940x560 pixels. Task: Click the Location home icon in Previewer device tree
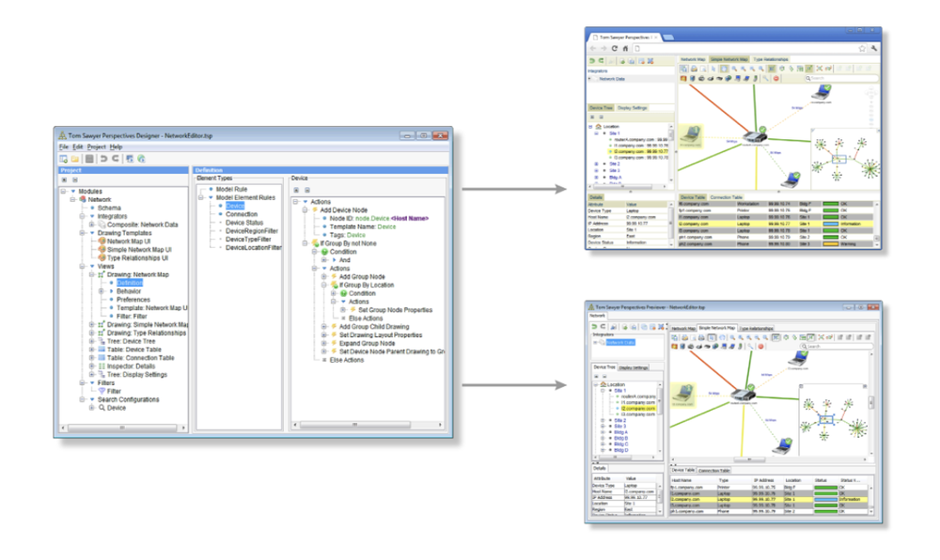pyautogui.click(x=603, y=384)
